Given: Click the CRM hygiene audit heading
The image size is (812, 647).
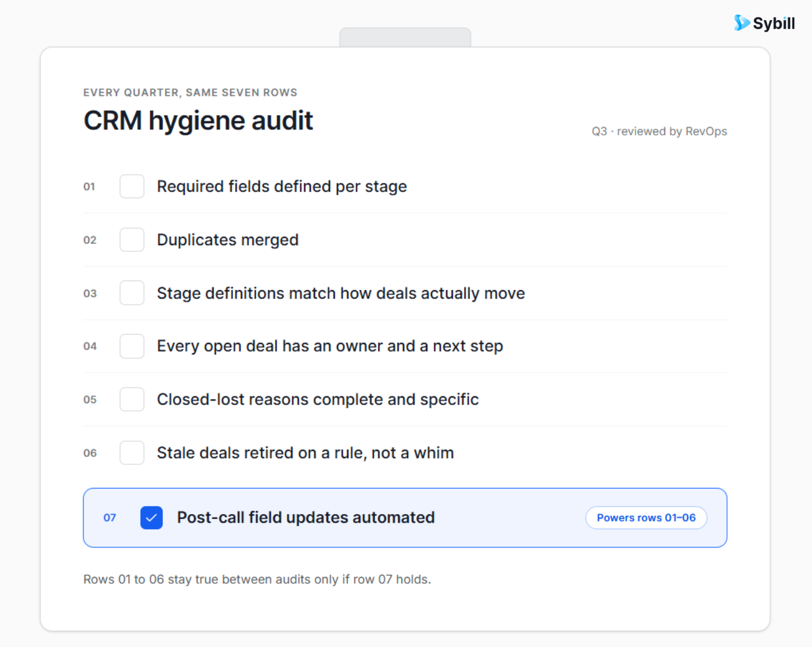Looking at the screenshot, I should click(x=198, y=121).
